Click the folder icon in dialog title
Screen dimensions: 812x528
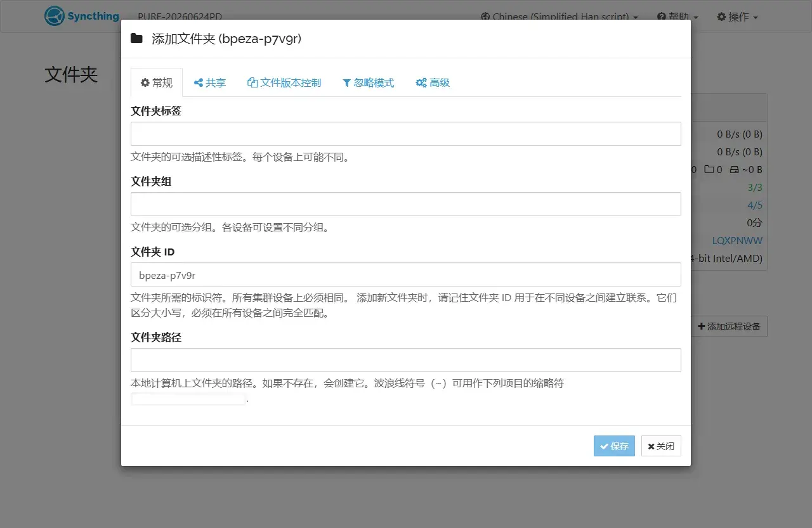[136, 39]
